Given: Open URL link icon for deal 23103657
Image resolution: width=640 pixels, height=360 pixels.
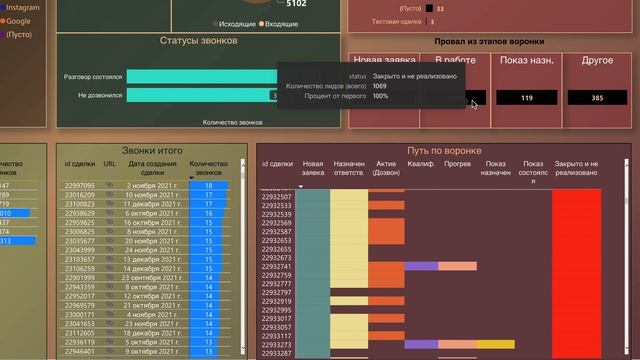Looking at the screenshot, I should point(109,259).
